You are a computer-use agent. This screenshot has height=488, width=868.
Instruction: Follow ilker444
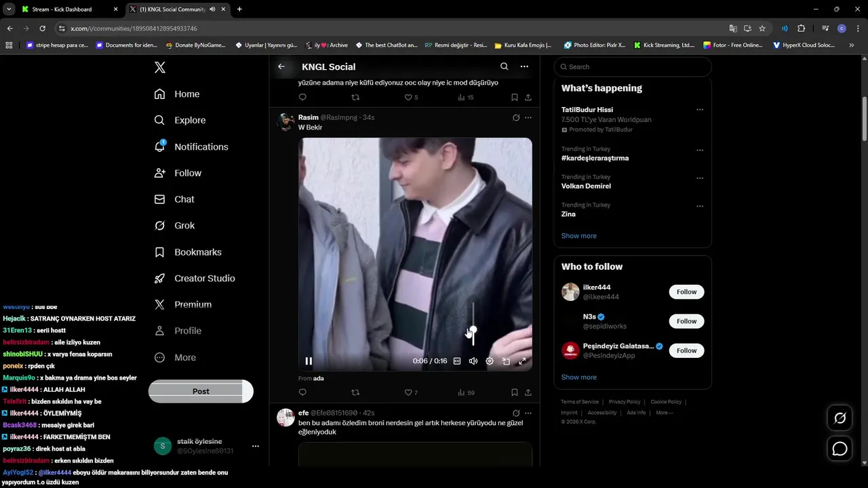[686, 292]
